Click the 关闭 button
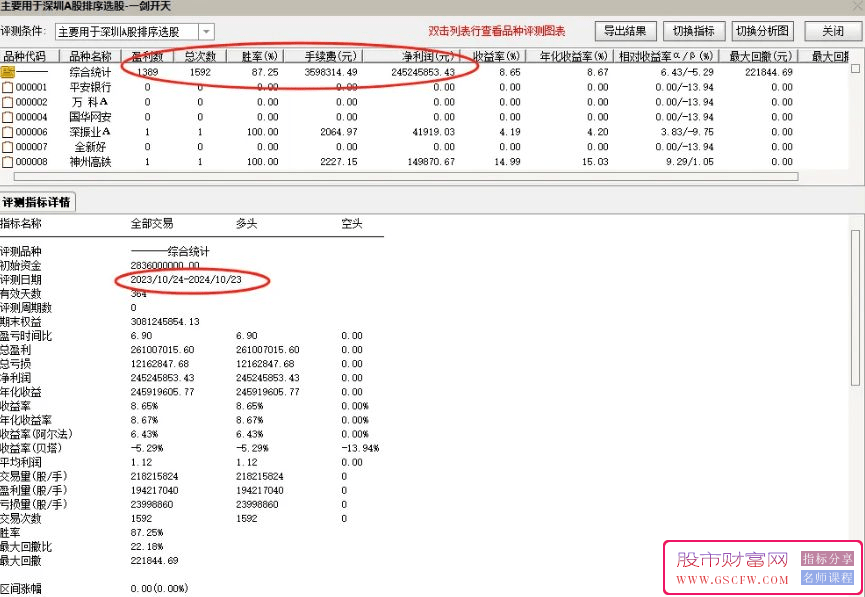 pos(833,31)
